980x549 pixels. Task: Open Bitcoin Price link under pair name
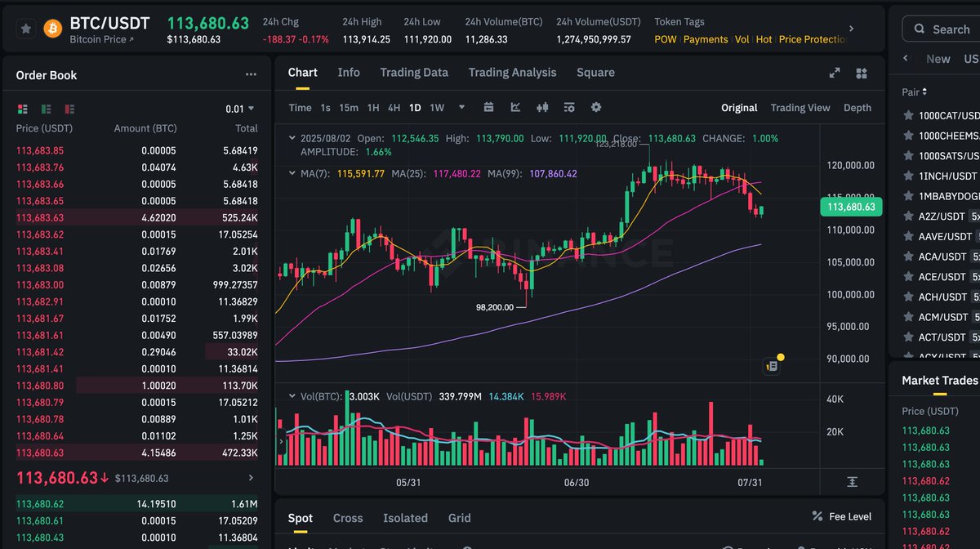tap(101, 39)
